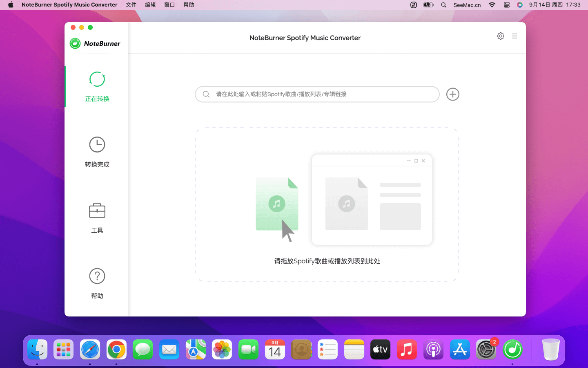Screen dimensions: 588x368
Task: Open Mail from the Dock
Action: tap(169, 350)
